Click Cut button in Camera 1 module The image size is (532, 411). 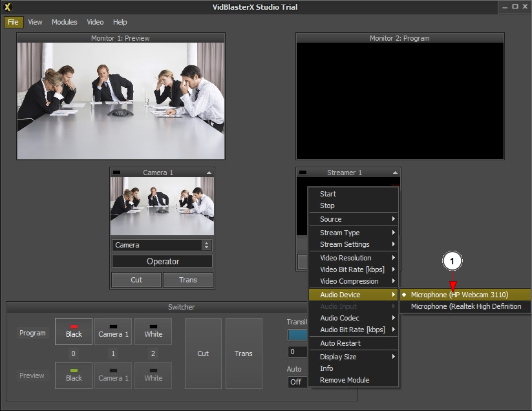coord(136,280)
